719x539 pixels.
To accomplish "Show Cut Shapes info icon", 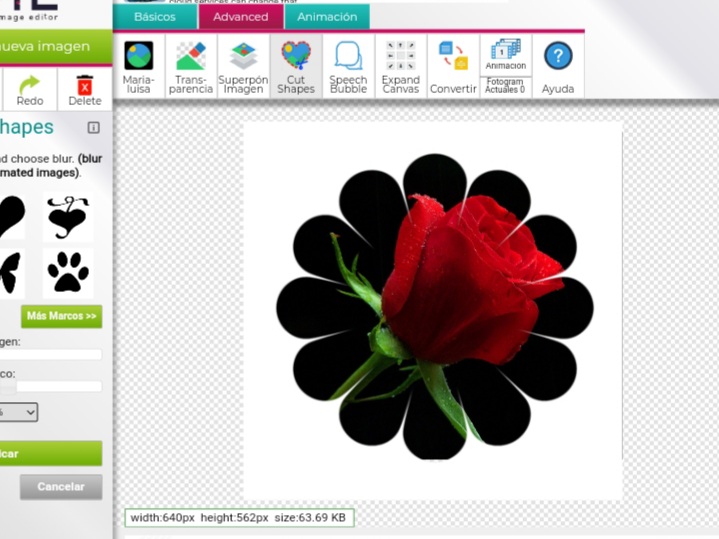I will pos(93,127).
